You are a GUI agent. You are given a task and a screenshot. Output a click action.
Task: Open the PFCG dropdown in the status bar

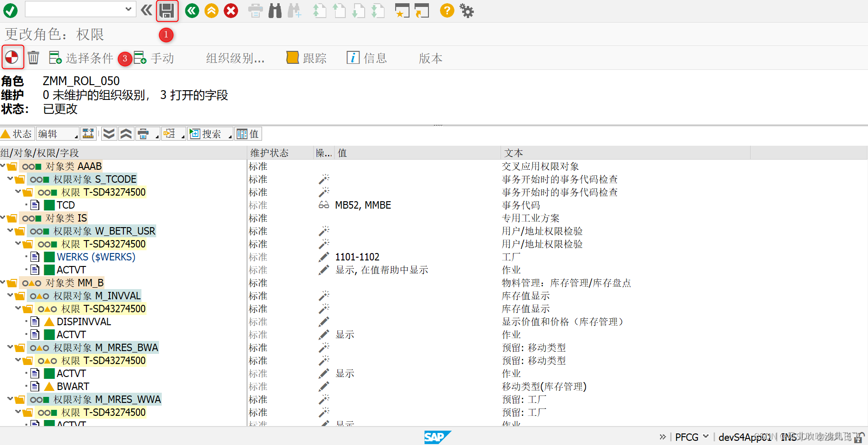point(706,436)
